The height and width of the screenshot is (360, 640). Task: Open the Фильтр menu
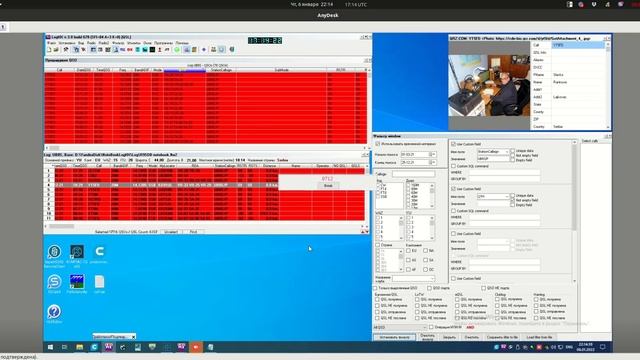click(x=118, y=43)
